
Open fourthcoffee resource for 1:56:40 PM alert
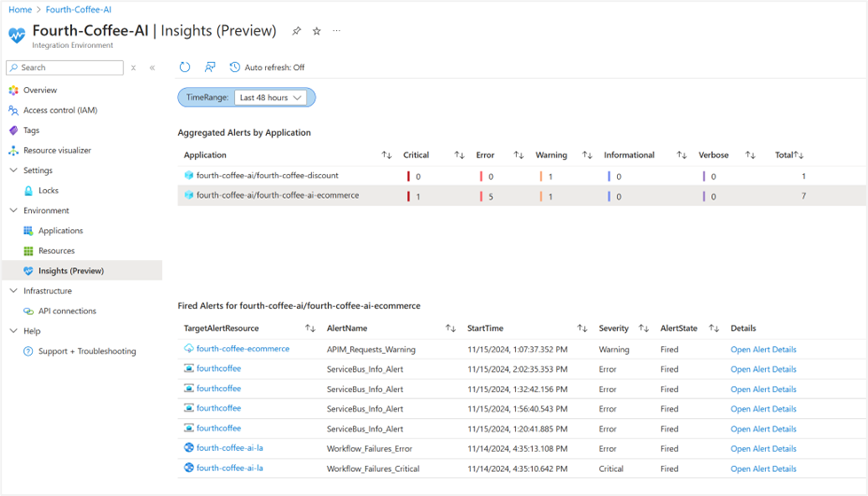[x=219, y=408]
